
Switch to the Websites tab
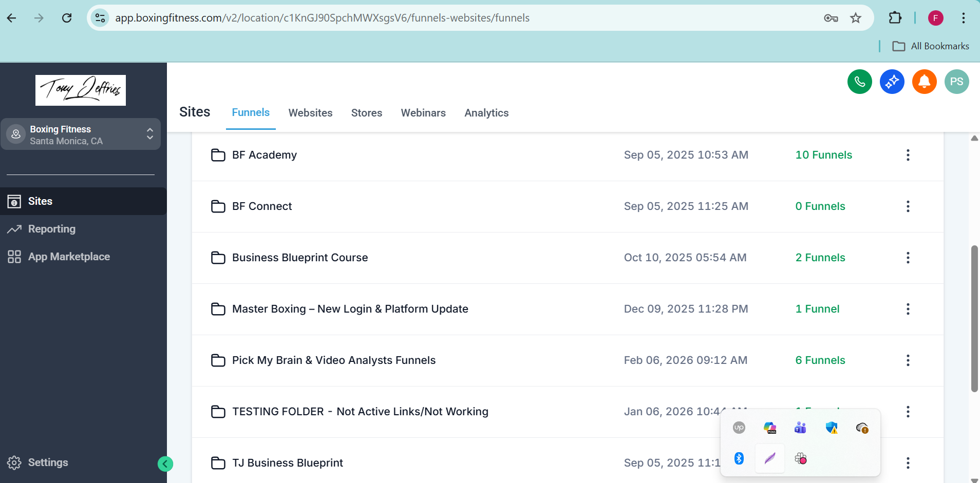[310, 113]
